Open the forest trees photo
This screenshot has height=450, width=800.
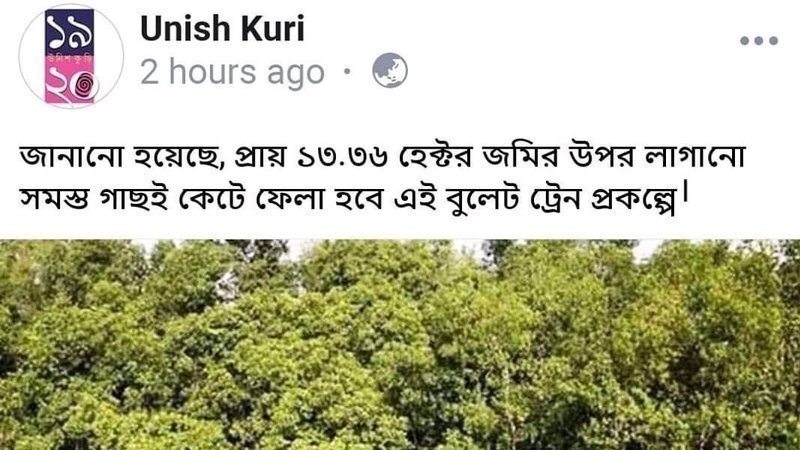(x=400, y=345)
